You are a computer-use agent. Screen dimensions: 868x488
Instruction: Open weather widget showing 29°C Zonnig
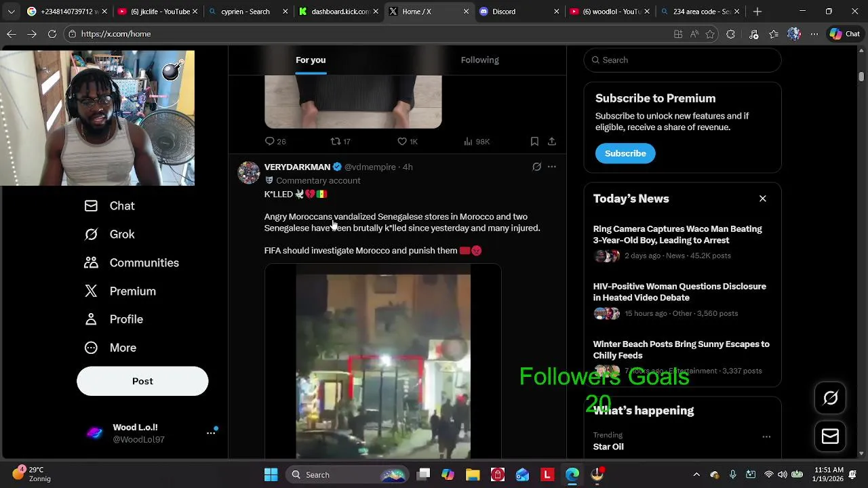33,474
